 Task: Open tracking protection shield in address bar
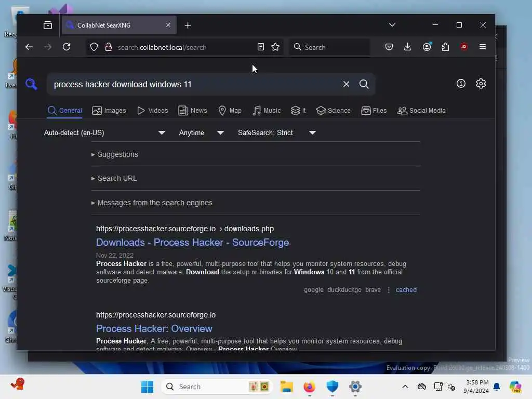click(94, 47)
